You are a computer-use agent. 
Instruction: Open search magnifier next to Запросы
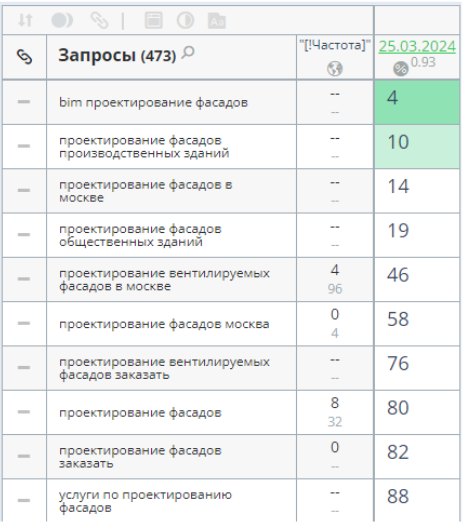(188, 53)
